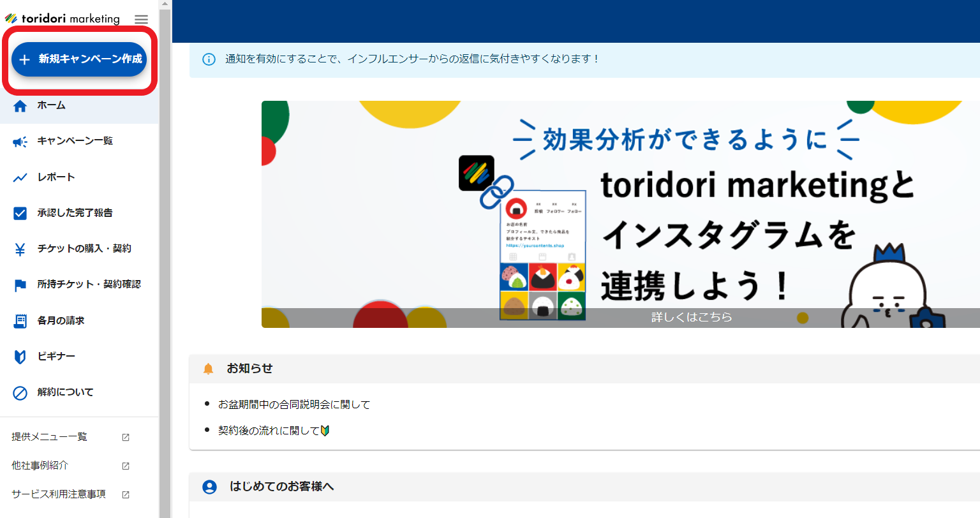980x518 pixels.
Task: Click the 新規キャンペーン作成 button
Action: tap(79, 59)
